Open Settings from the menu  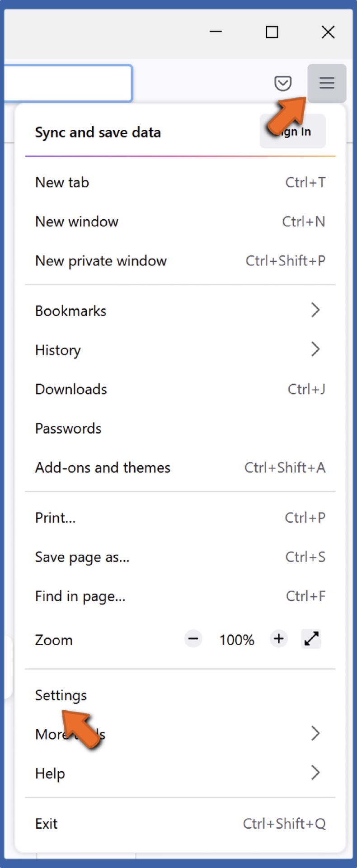tap(61, 695)
